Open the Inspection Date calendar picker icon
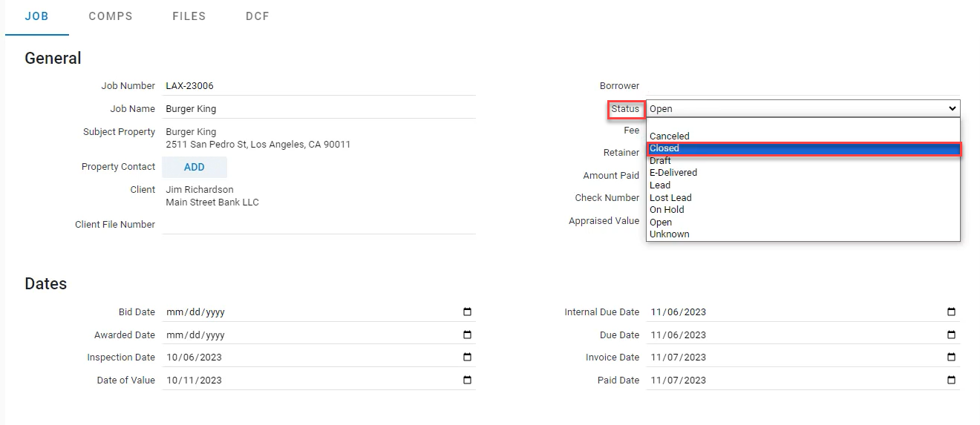Screen dimensions: 980x425 [x=467, y=358]
